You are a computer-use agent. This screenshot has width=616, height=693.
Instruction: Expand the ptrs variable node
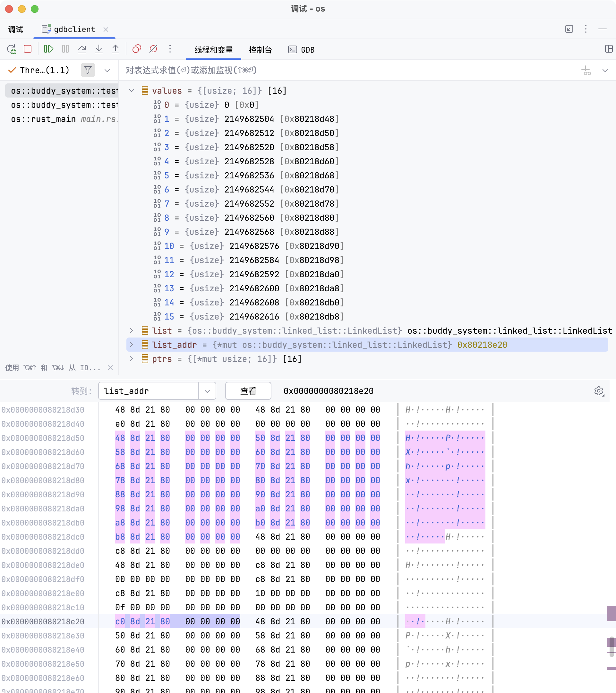tap(132, 359)
